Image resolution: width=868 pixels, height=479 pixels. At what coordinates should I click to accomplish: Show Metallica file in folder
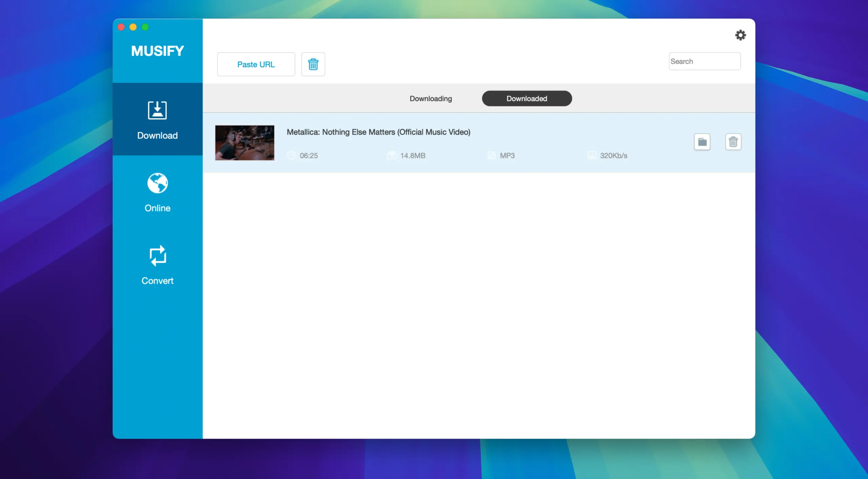click(702, 142)
